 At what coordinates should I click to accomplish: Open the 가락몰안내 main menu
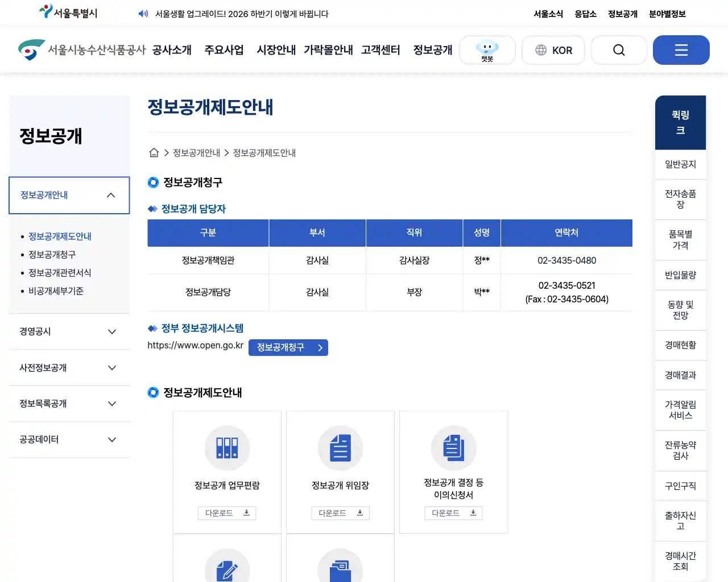328,50
